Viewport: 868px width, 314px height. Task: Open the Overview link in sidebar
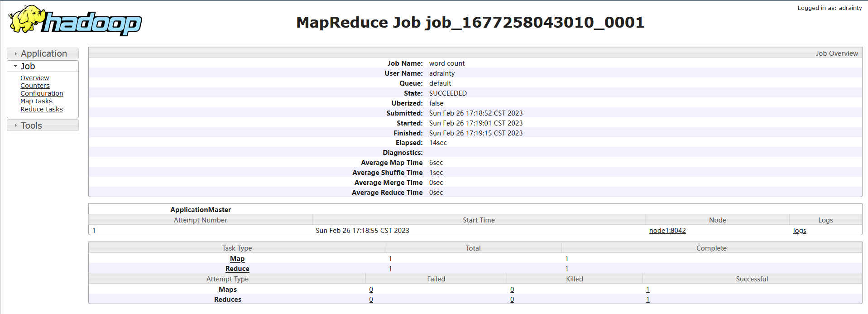(34, 78)
